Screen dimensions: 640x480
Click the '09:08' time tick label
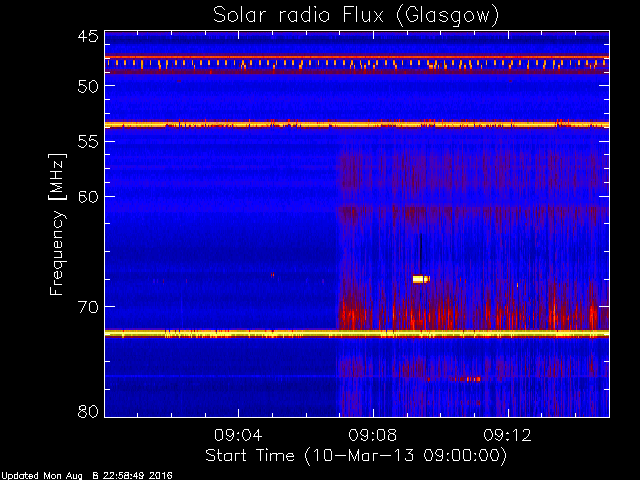(373, 435)
